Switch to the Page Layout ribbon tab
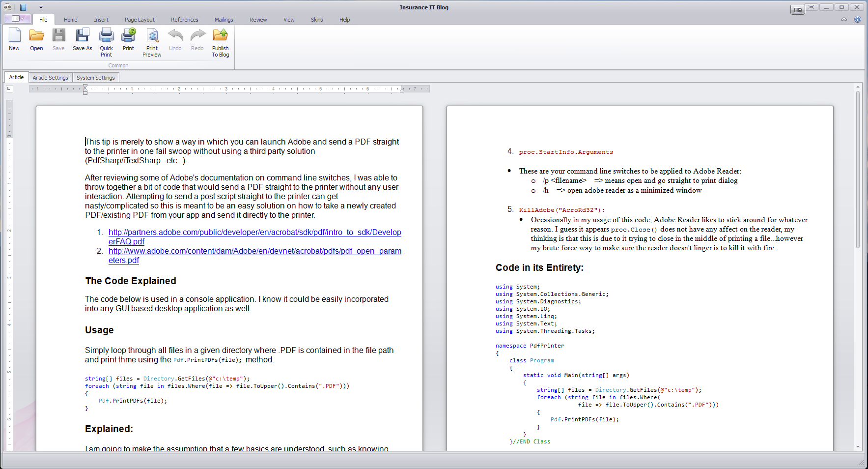 tap(140, 20)
